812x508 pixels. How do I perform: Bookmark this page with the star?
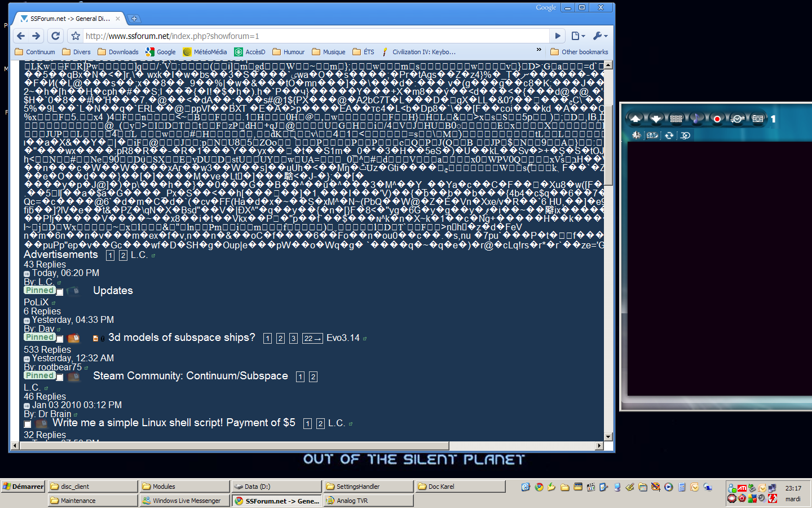(76, 36)
